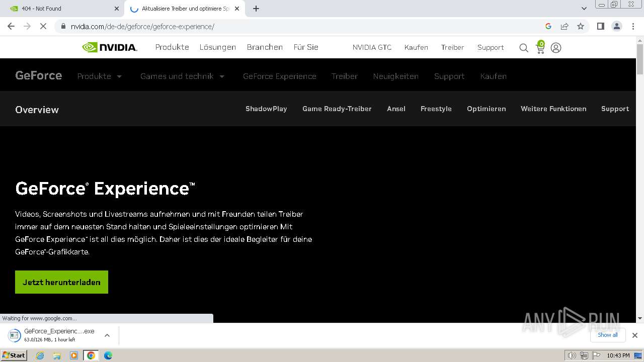Click the Google translate icon in address bar

point(548,26)
